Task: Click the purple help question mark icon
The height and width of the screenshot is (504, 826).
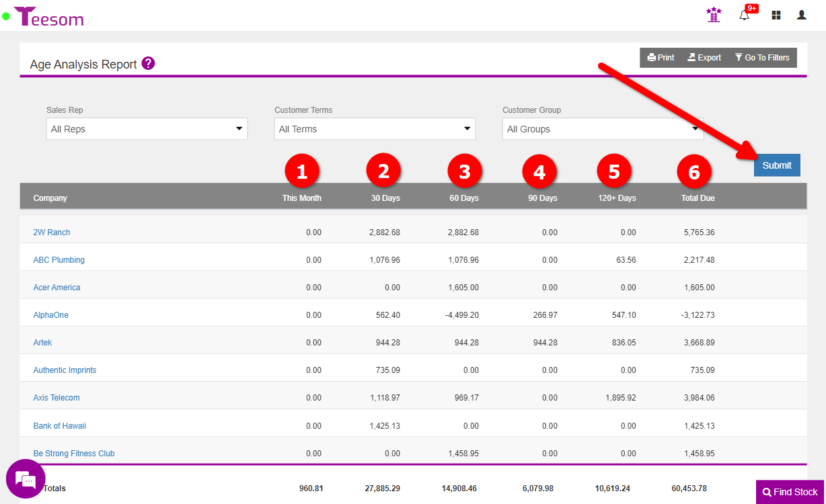Action: (x=149, y=64)
